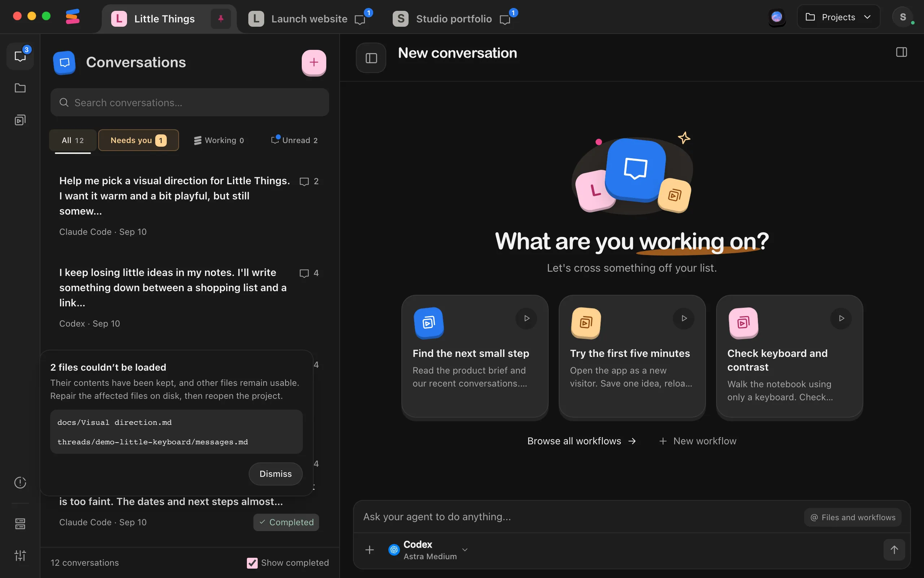
Task: Run the Try the first five minutes workflow
Action: [x=684, y=318]
